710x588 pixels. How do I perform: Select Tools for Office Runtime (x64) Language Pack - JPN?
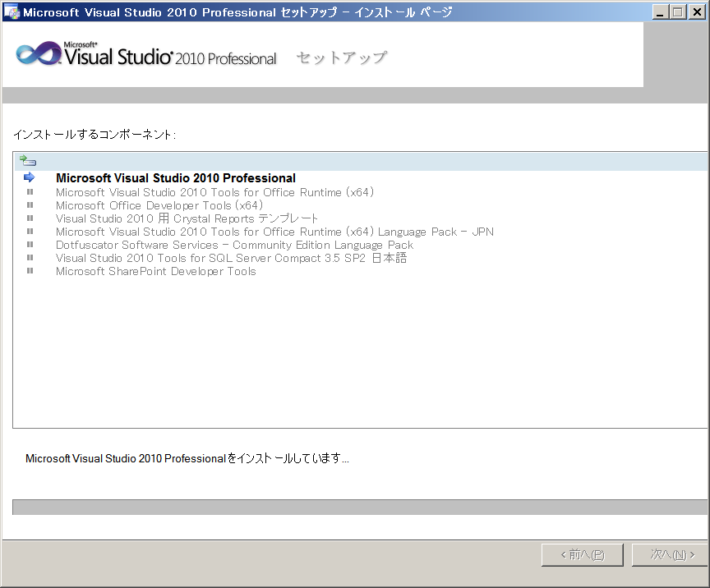coord(274,232)
